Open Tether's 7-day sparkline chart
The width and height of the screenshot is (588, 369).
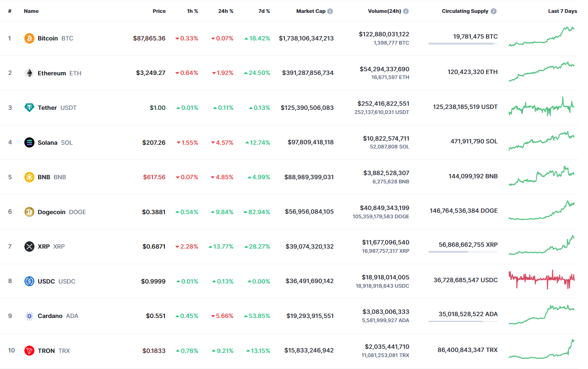click(542, 107)
